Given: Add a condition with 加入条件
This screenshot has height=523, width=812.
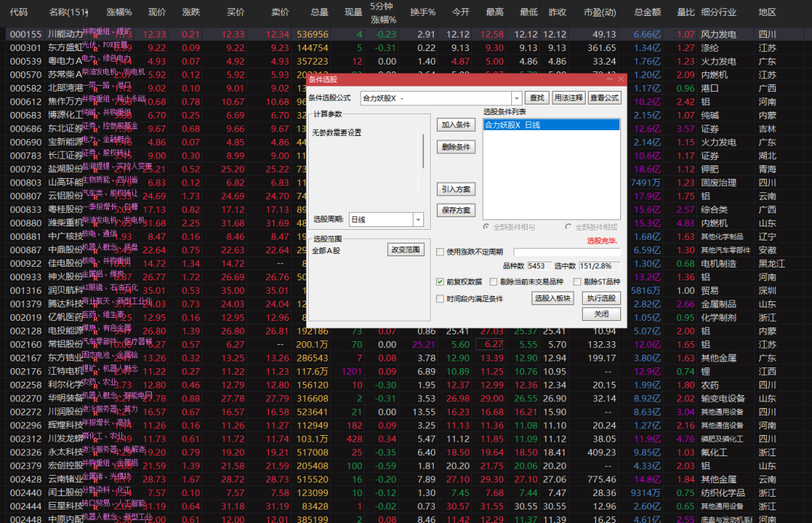Looking at the screenshot, I should click(x=456, y=125).
